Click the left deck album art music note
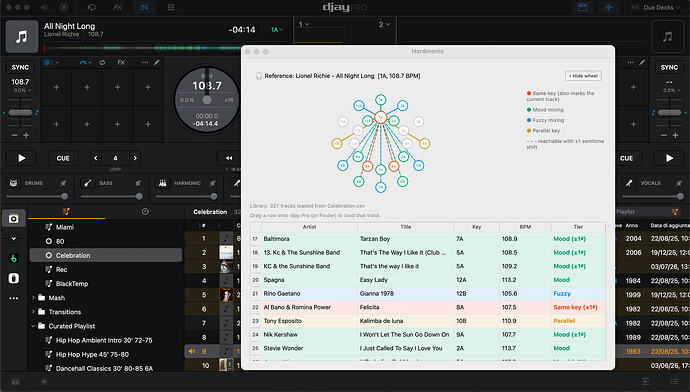 (22, 37)
